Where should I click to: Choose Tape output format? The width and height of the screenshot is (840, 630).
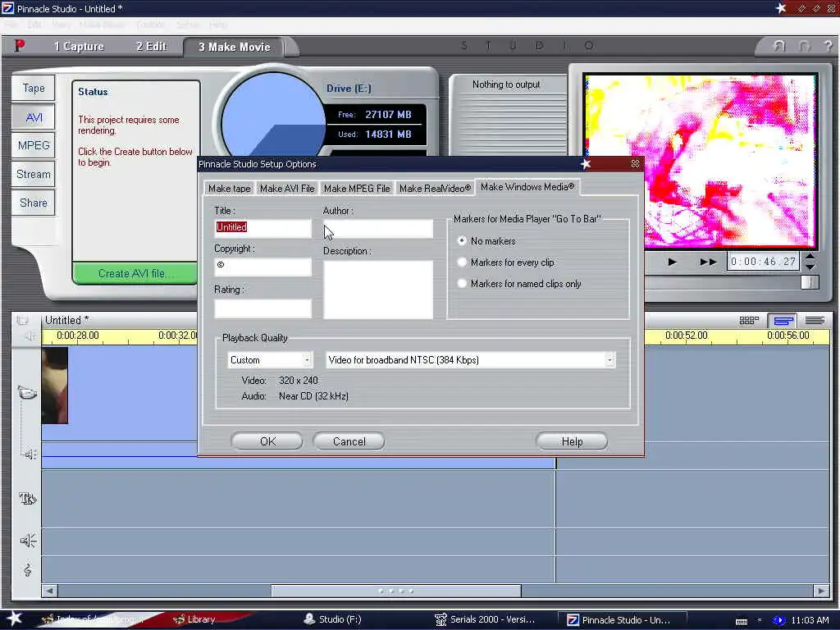(x=33, y=88)
